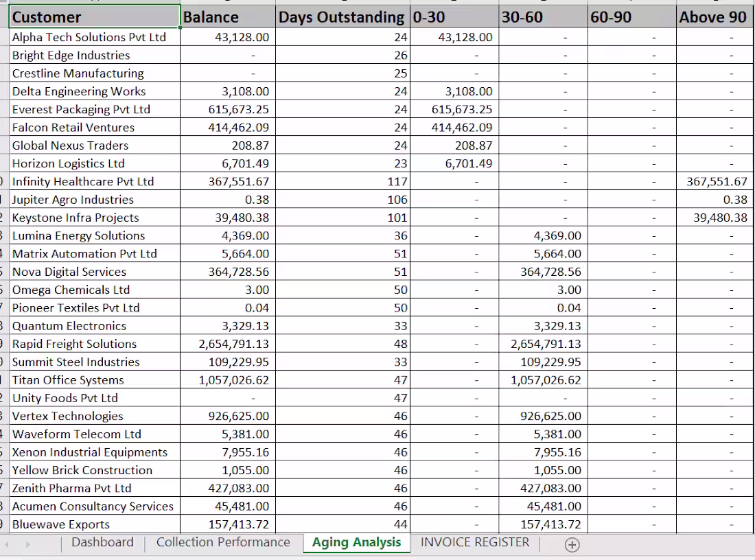Select Above 90 amount 39,480.38
755x560 pixels.
coord(715,218)
